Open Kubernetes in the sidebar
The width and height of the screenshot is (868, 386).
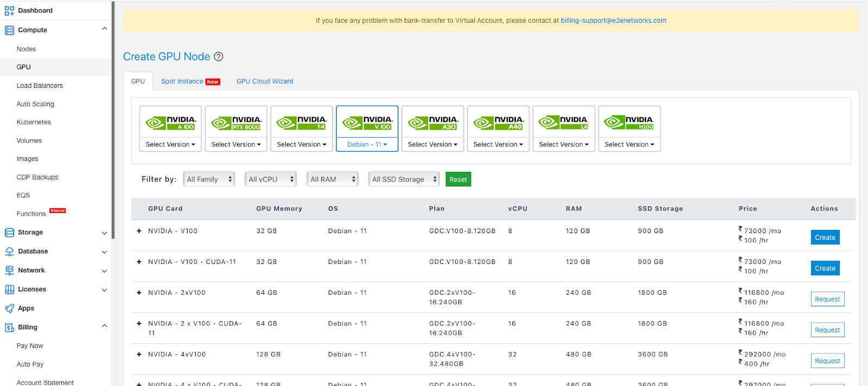pos(34,123)
